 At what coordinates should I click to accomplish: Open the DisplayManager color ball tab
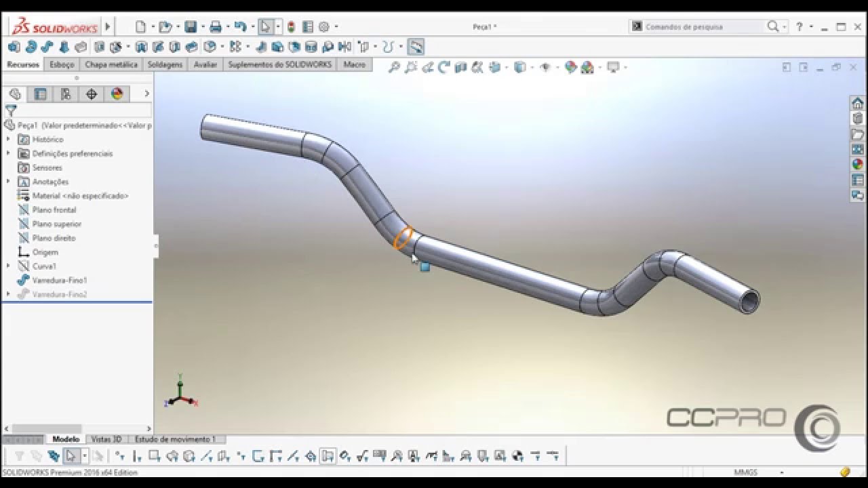coord(117,94)
